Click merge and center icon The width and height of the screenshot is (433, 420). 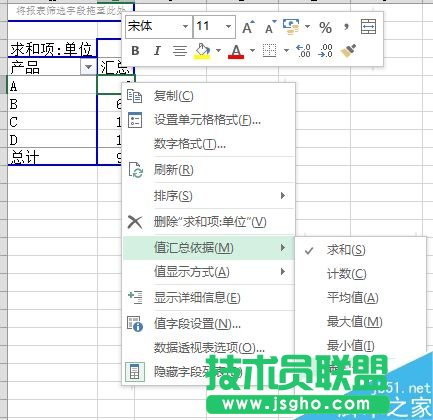pyautogui.click(x=369, y=27)
